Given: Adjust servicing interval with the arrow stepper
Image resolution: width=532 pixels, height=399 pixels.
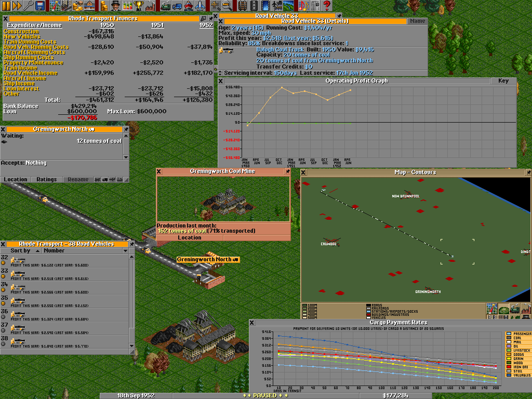Looking at the screenshot, I should pyautogui.click(x=220, y=73).
